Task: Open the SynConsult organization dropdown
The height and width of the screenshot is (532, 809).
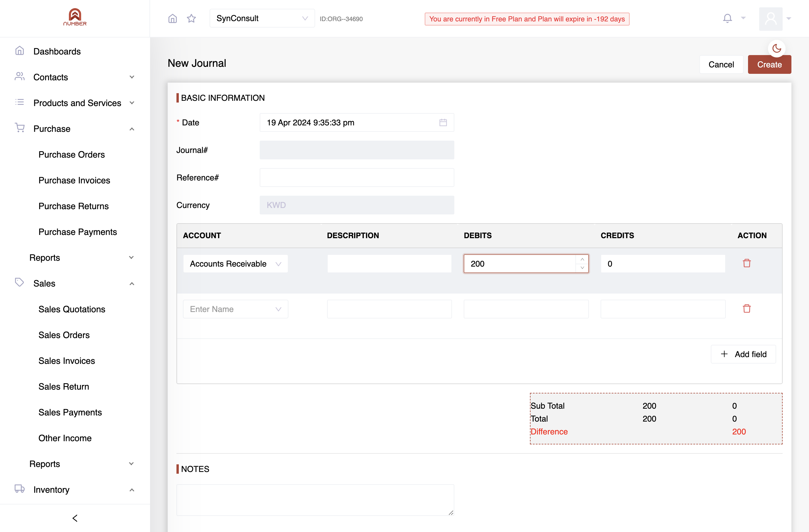Action: [x=262, y=18]
